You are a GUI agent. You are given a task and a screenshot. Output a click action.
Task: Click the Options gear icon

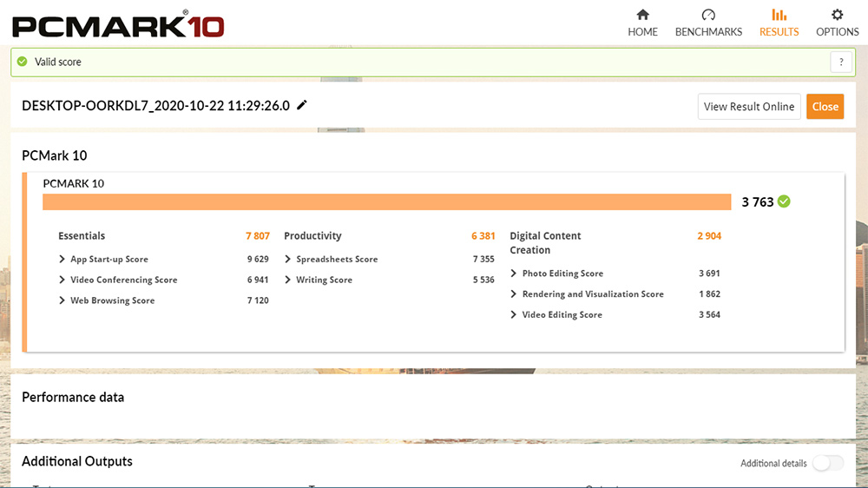[837, 15]
